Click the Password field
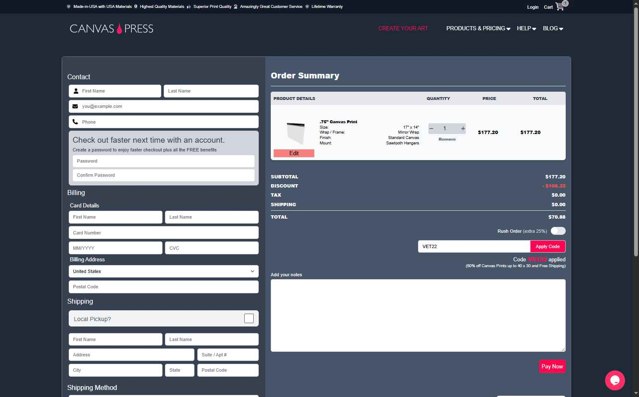The width and height of the screenshot is (639, 397). tap(163, 161)
